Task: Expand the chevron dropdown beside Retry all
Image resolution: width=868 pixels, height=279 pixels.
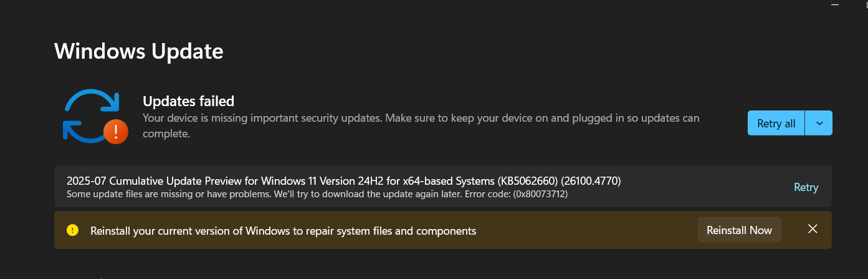Action: click(819, 123)
